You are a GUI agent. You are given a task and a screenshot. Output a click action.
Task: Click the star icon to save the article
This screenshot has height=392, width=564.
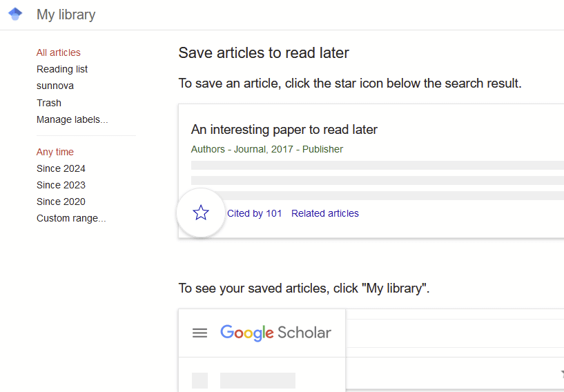pos(201,213)
